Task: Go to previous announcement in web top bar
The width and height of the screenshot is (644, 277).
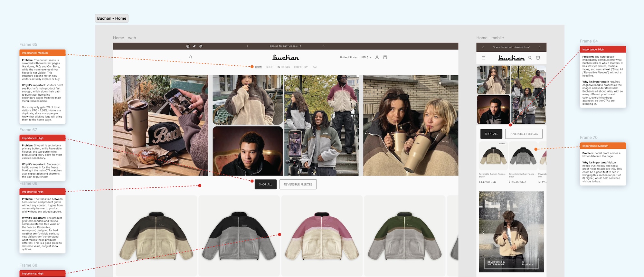Action: pos(247,46)
